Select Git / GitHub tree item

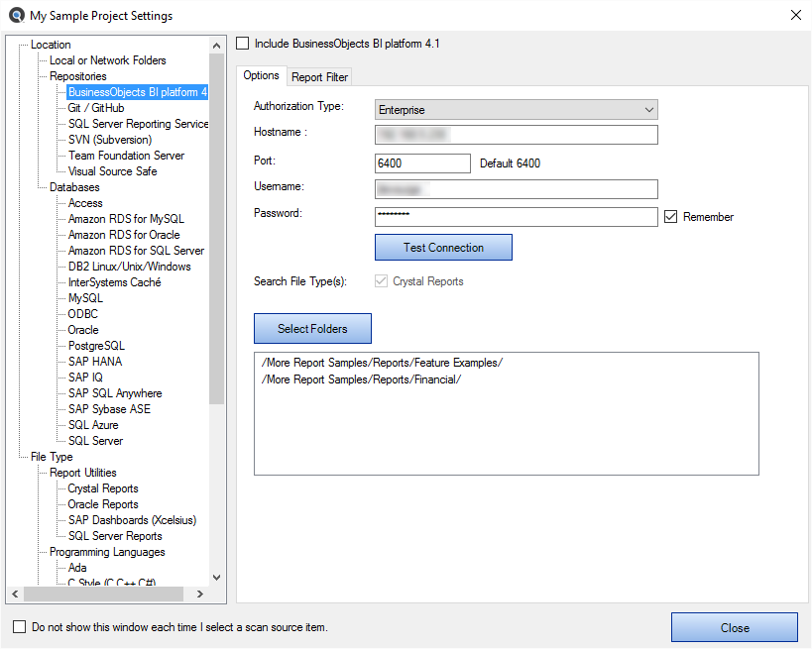(96, 108)
